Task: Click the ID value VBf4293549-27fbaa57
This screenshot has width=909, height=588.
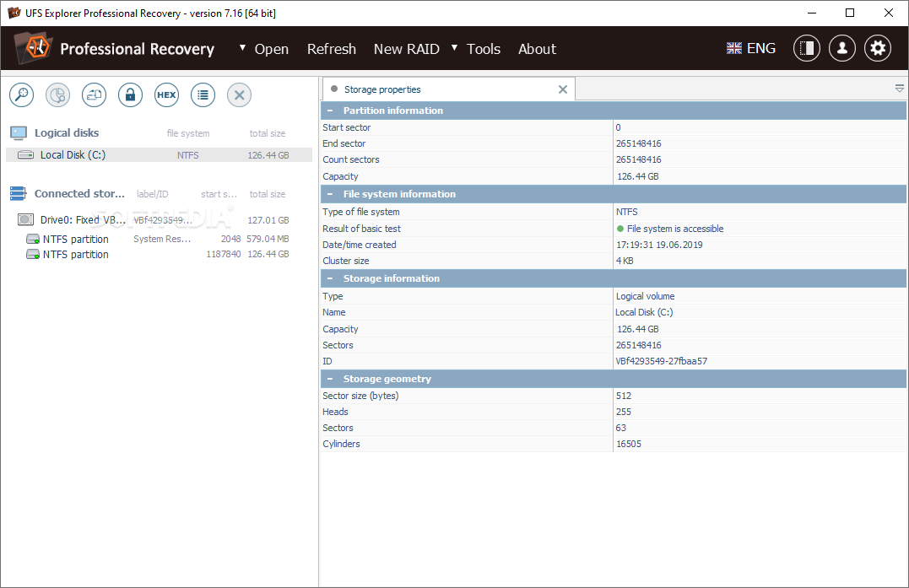Action: click(x=662, y=362)
